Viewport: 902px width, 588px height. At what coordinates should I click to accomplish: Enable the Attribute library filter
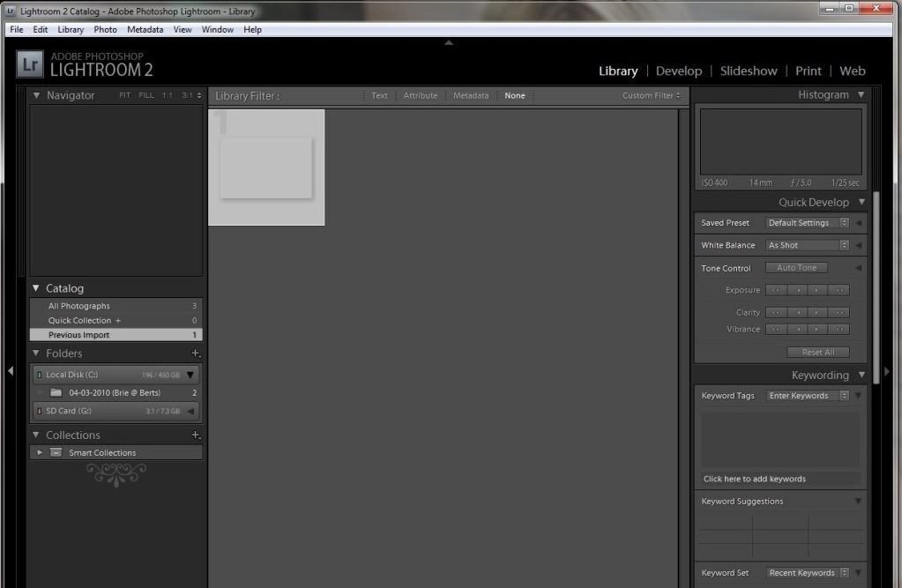(x=420, y=95)
